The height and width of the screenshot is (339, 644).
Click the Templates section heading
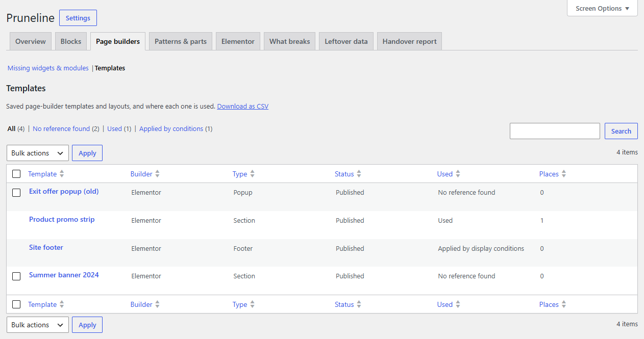point(26,88)
